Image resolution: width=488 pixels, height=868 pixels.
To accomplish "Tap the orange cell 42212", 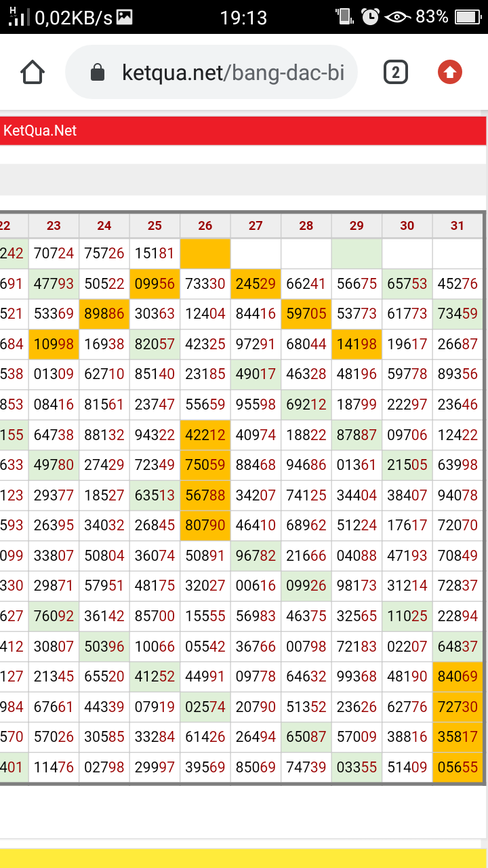I will click(205, 435).
